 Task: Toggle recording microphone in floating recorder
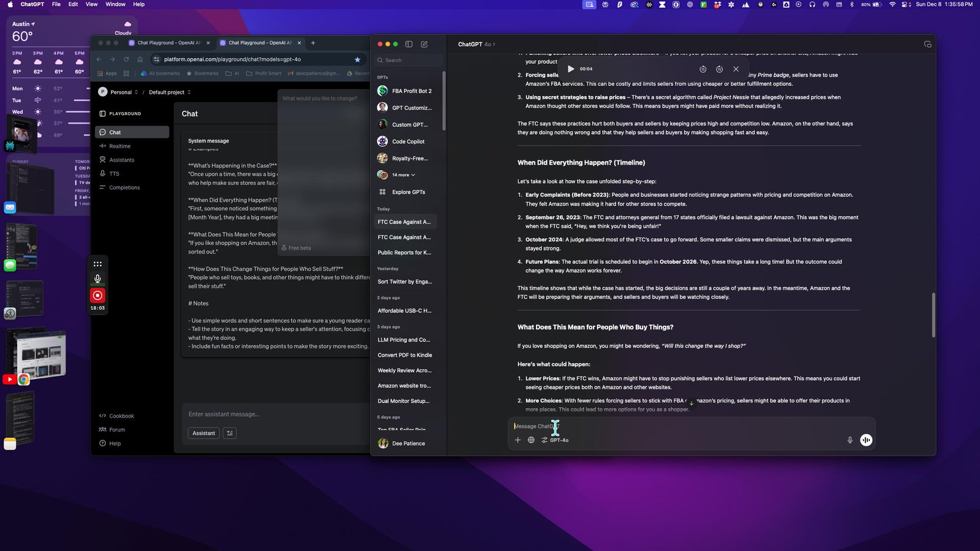coord(97,279)
